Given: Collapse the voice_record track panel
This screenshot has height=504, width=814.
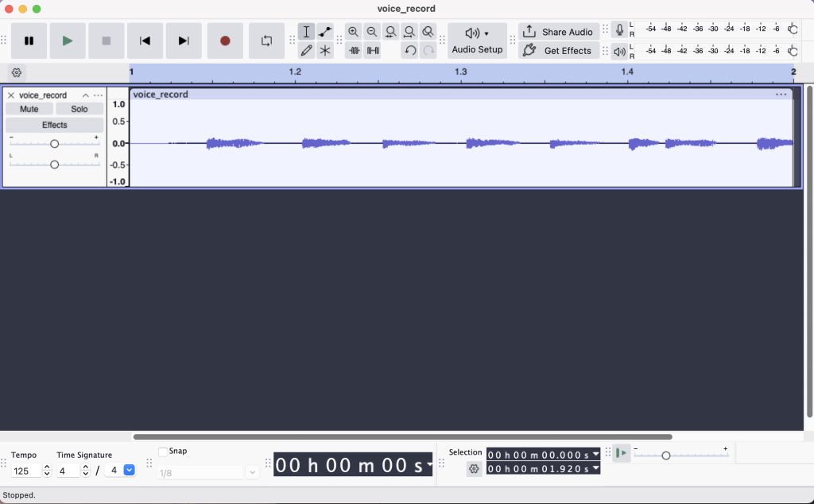Looking at the screenshot, I should tap(86, 95).
